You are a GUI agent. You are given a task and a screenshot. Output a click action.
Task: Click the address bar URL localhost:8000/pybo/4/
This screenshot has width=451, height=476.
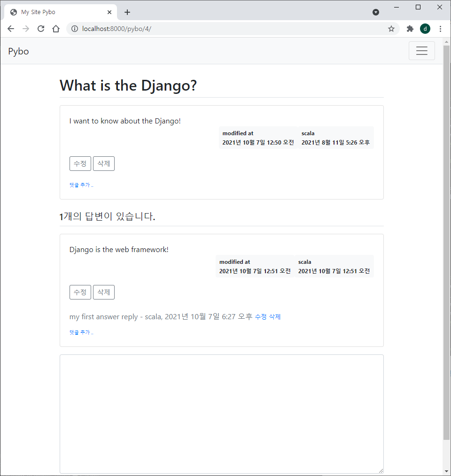[x=117, y=29]
